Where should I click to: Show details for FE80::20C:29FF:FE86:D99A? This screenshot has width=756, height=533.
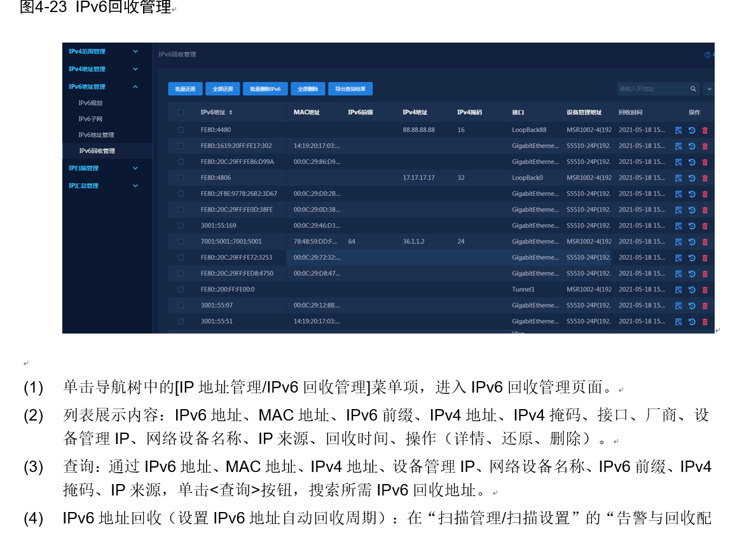coord(678,162)
